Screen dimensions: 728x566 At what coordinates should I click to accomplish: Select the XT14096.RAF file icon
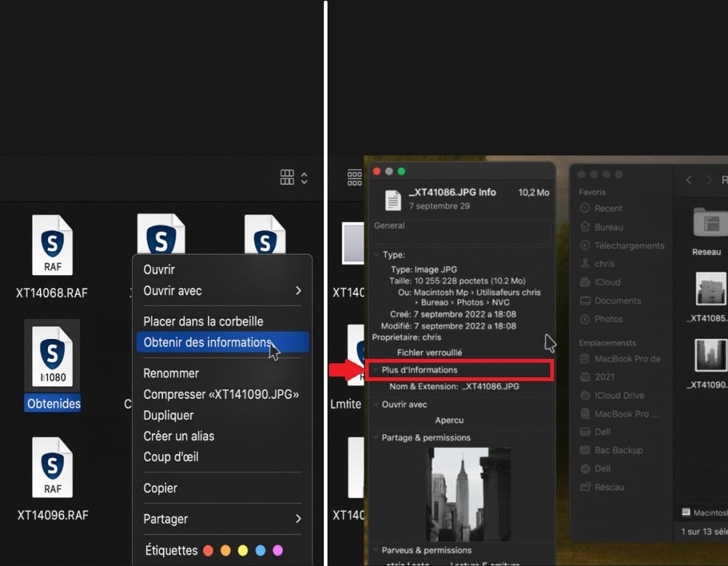52,467
